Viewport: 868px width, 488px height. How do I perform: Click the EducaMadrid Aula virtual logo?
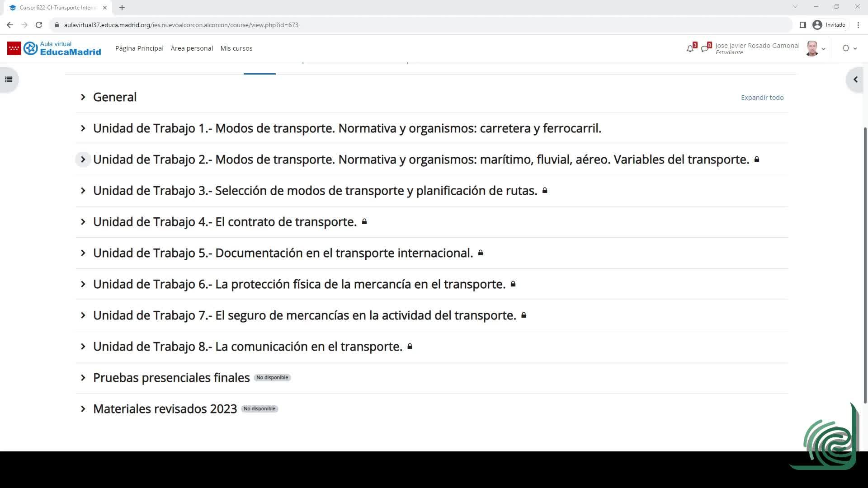pos(62,48)
